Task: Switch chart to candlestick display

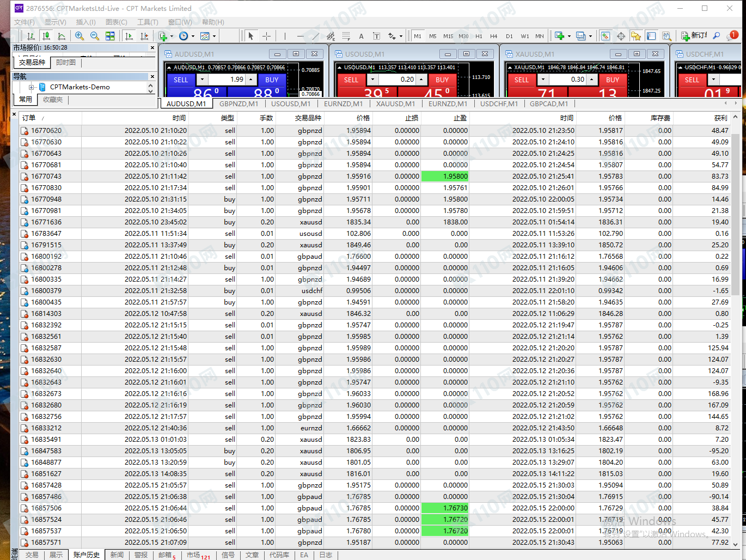Action: [46, 36]
